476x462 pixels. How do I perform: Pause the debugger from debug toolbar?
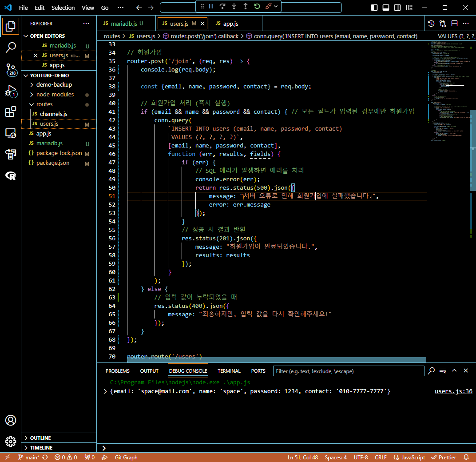[x=211, y=6]
